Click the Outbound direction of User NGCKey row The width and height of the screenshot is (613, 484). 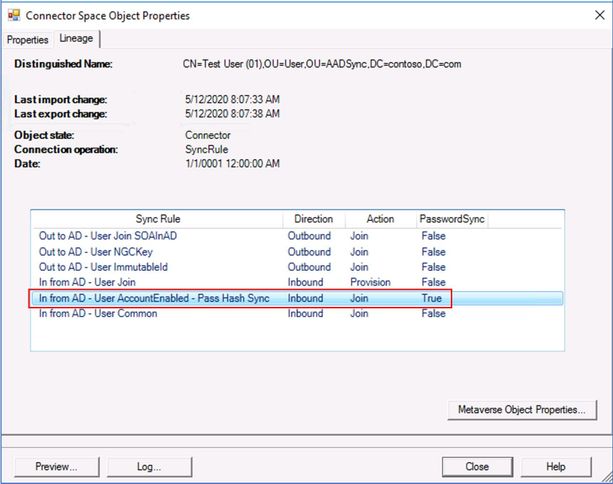point(309,252)
